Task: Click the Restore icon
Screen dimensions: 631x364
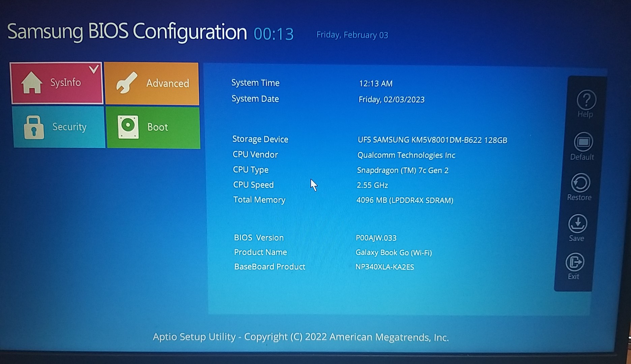Action: (580, 183)
